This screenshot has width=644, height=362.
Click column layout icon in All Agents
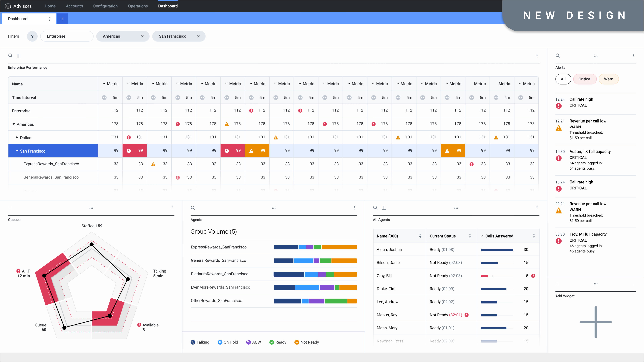[384, 208]
